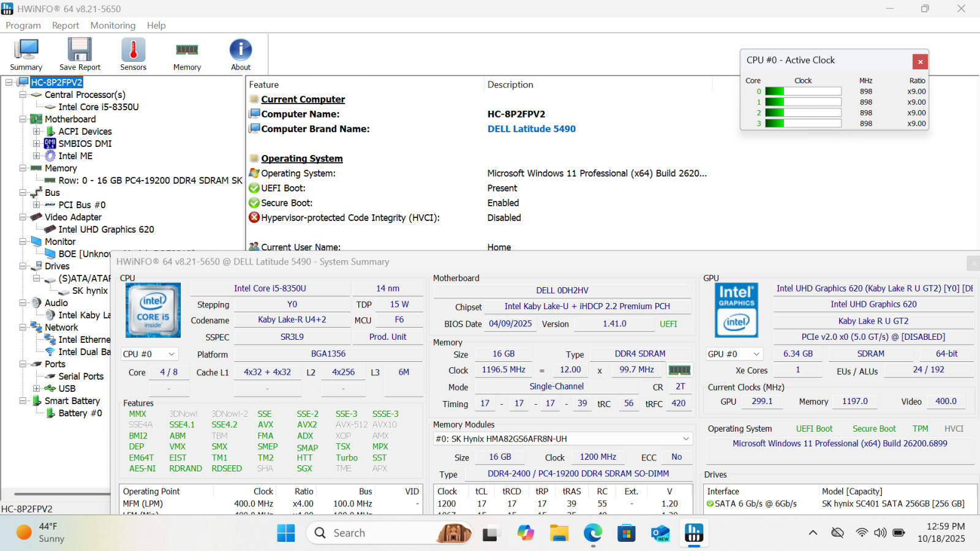Collapse the Motherboard tree node
The height and width of the screenshot is (551, 980).
pos(23,119)
